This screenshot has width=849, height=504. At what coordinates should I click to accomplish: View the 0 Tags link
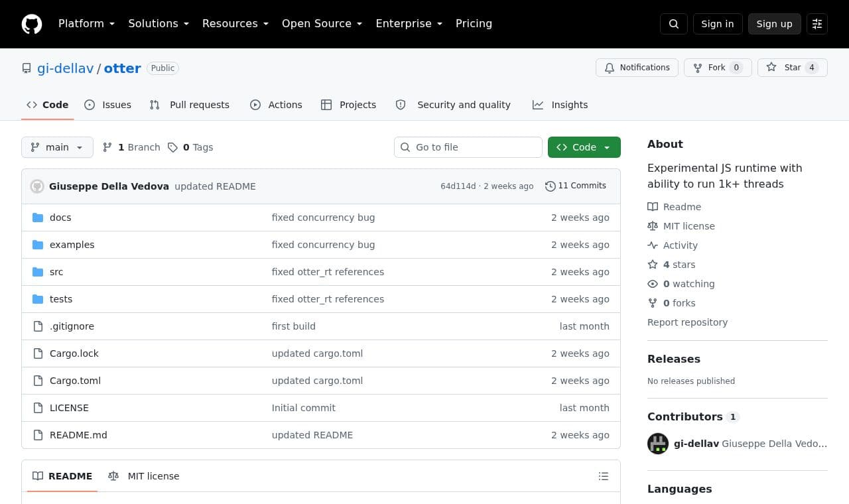(x=190, y=147)
